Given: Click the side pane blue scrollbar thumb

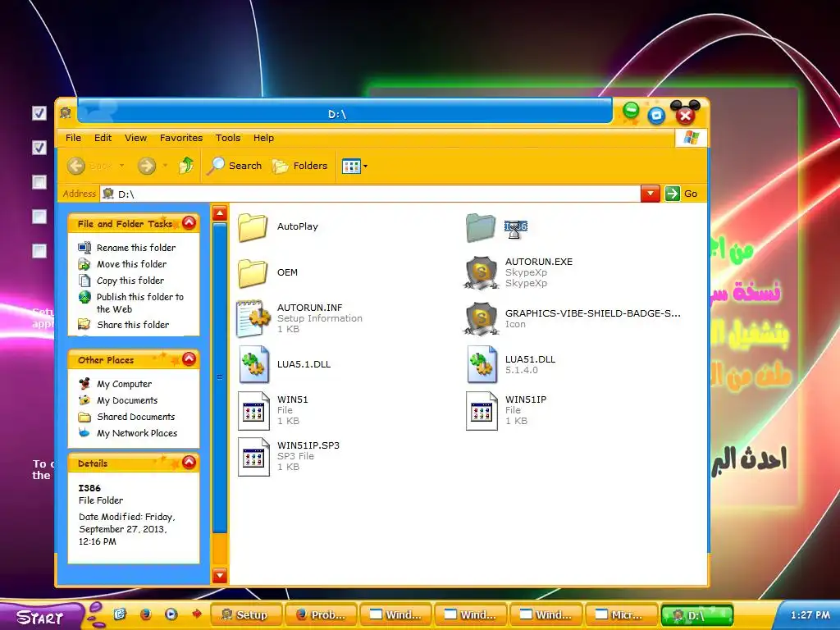Looking at the screenshot, I should tap(220, 377).
